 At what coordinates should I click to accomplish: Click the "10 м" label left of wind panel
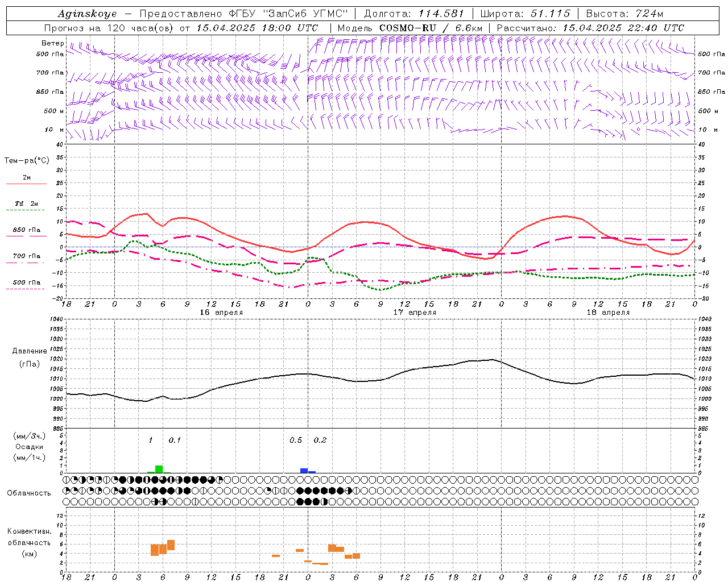(x=55, y=130)
